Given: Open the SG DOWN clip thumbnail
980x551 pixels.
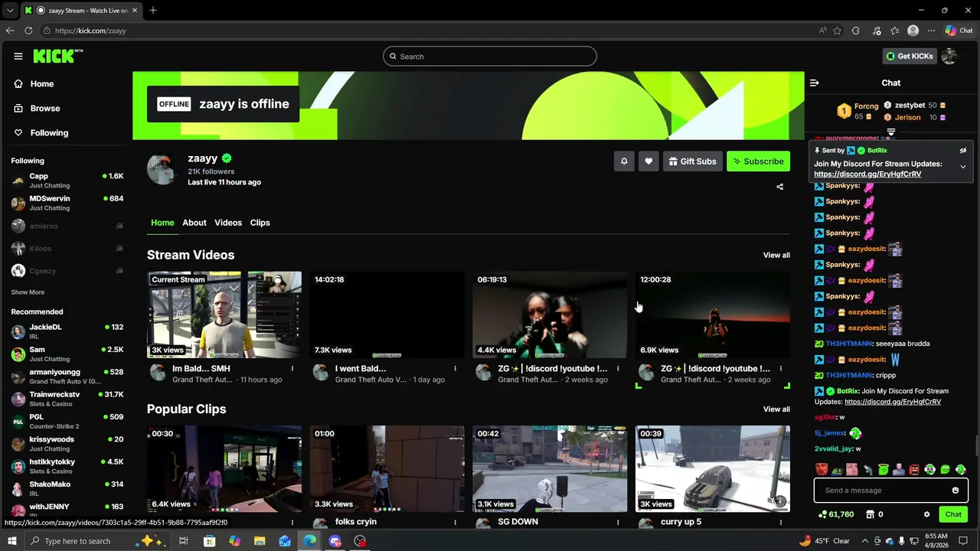Looking at the screenshot, I should pos(550,468).
